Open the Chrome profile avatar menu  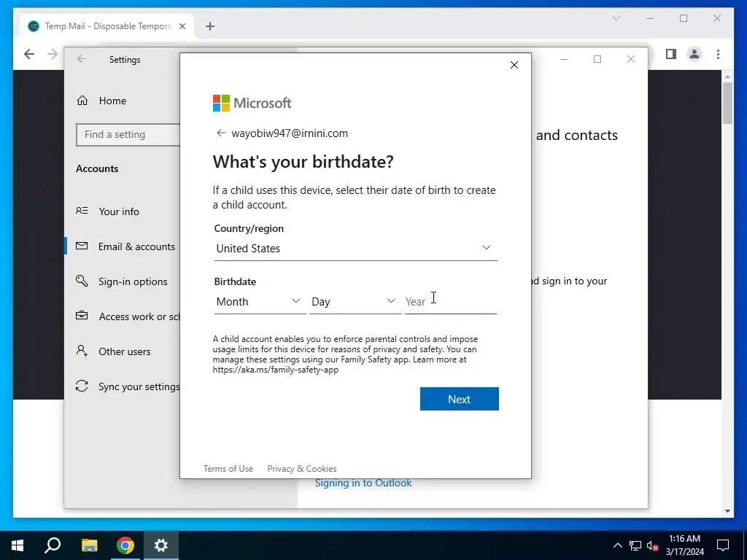coord(694,54)
